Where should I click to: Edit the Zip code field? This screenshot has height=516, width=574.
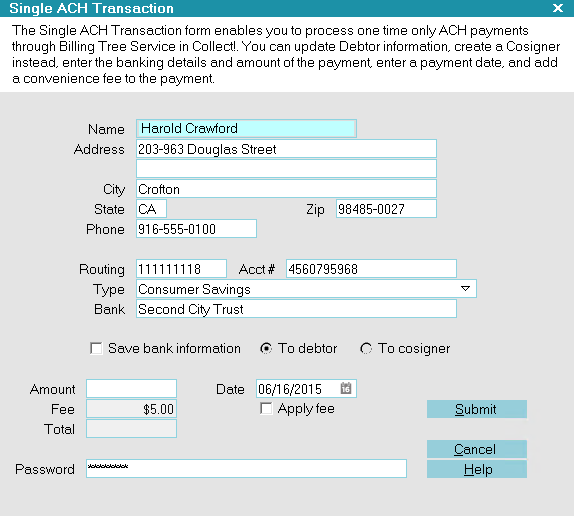386,209
